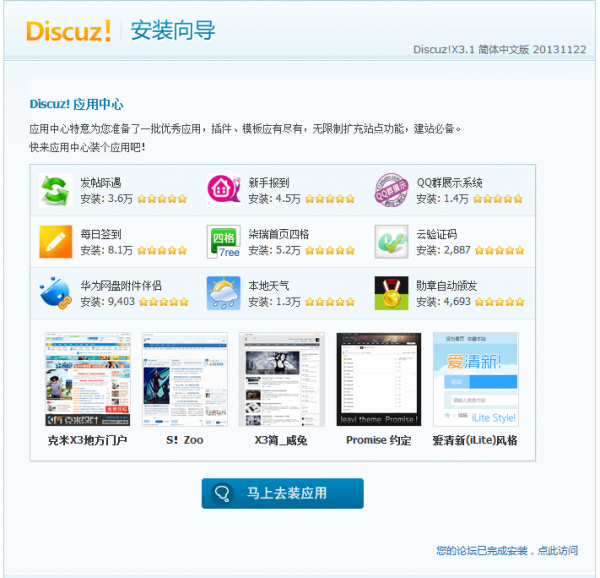Image resolution: width=600 pixels, height=578 pixels.
Task: Click the 安装: 4.5万 install count
Action: 274,199
